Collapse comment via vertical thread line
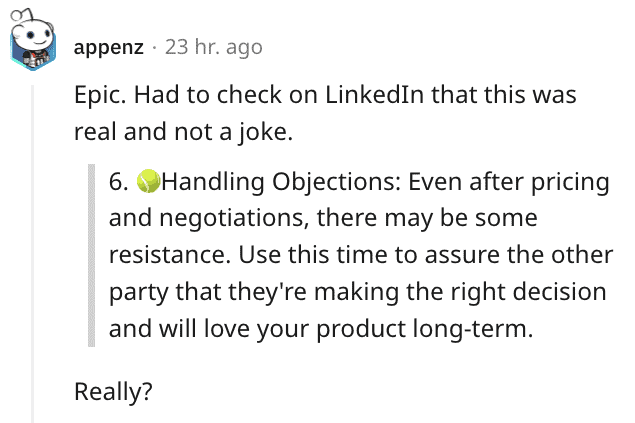 (33, 254)
